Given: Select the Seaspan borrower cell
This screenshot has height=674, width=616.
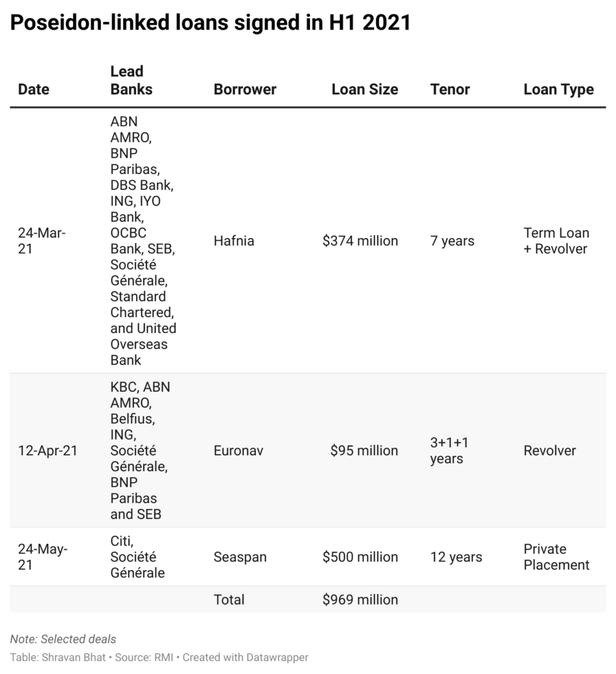Looking at the screenshot, I should tap(239, 557).
